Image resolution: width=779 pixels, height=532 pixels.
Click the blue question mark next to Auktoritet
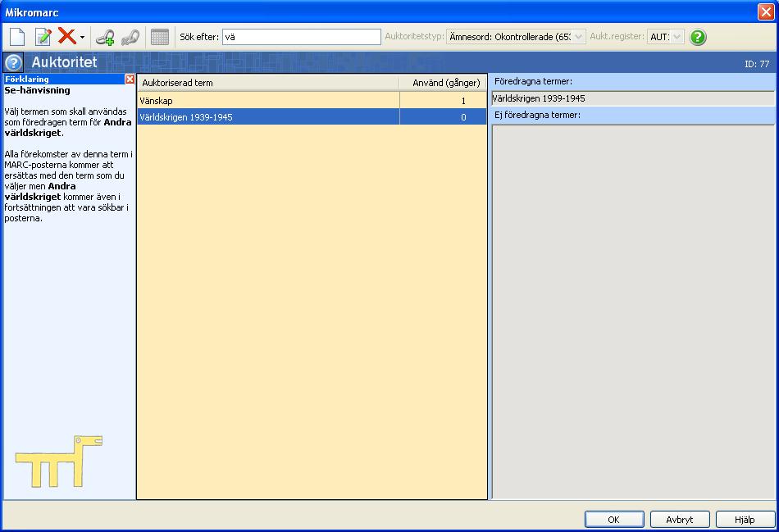(x=13, y=62)
